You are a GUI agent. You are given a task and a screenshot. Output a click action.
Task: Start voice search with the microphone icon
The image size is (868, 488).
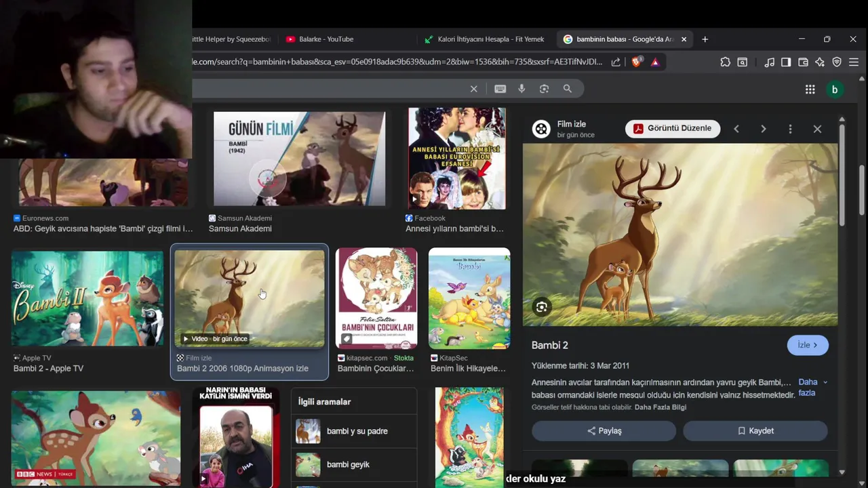(521, 89)
